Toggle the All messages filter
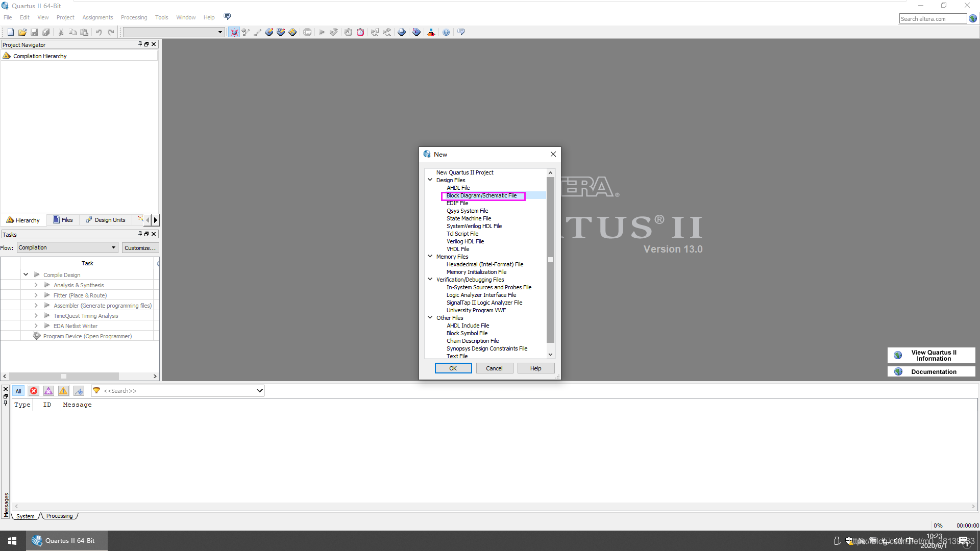 point(18,391)
